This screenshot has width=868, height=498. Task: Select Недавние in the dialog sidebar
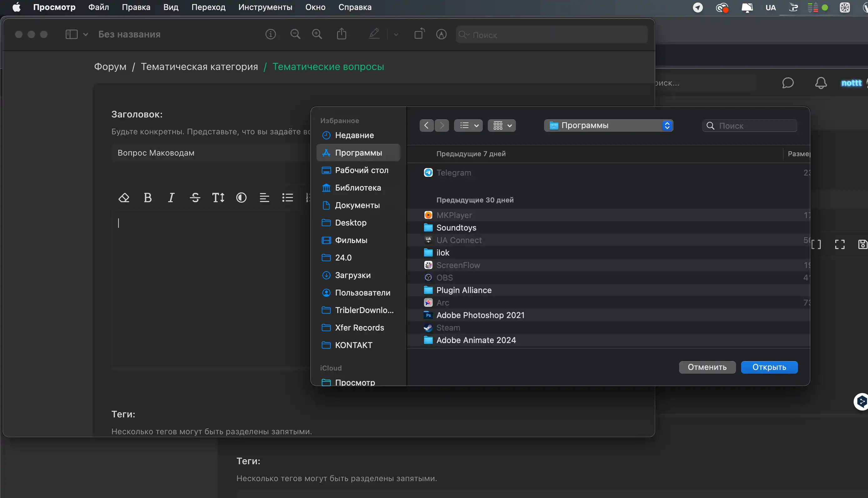pyautogui.click(x=358, y=136)
